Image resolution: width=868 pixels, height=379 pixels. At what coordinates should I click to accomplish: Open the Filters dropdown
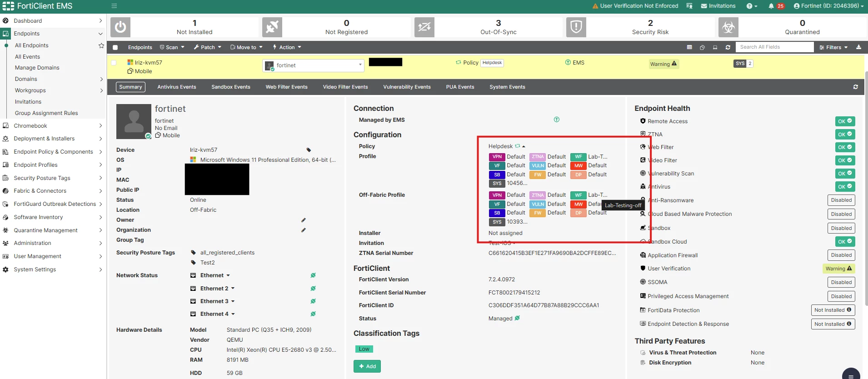(833, 47)
